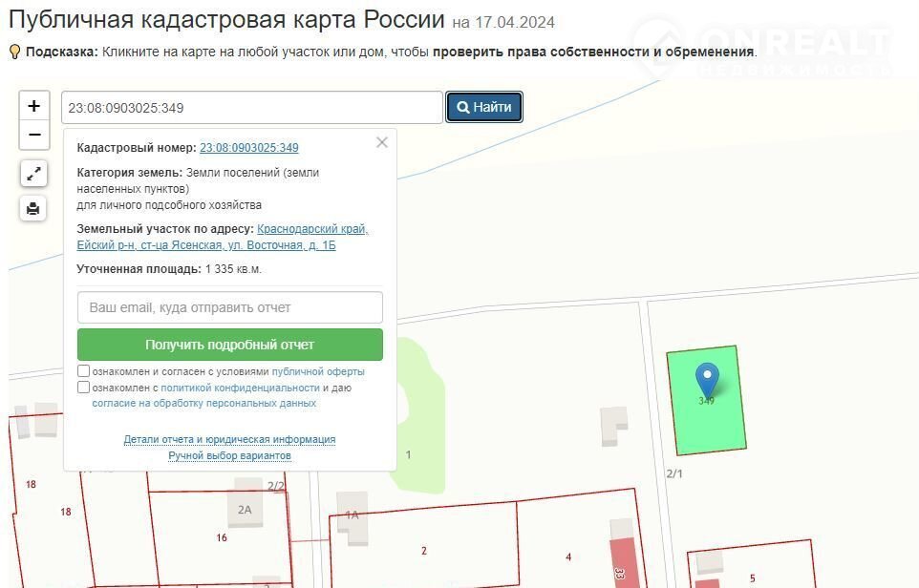Click the blue location pin marker
This screenshot has height=588, width=919.
(707, 380)
